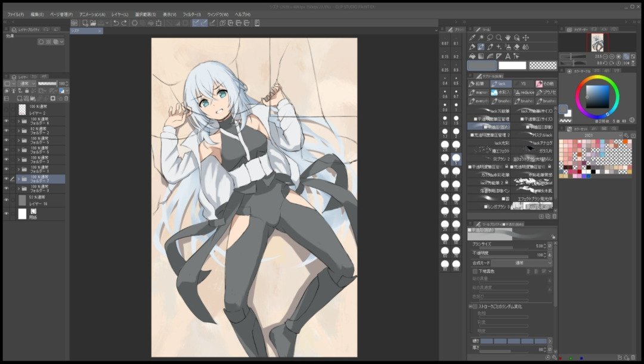Screen dimensions: 644x364
Task: Select the Text tool
Action: click(508, 56)
